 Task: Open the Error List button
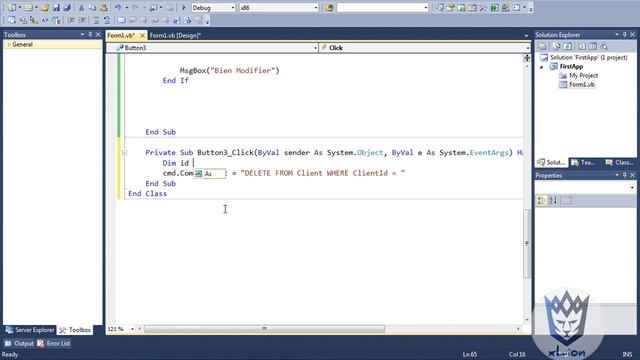click(54, 344)
